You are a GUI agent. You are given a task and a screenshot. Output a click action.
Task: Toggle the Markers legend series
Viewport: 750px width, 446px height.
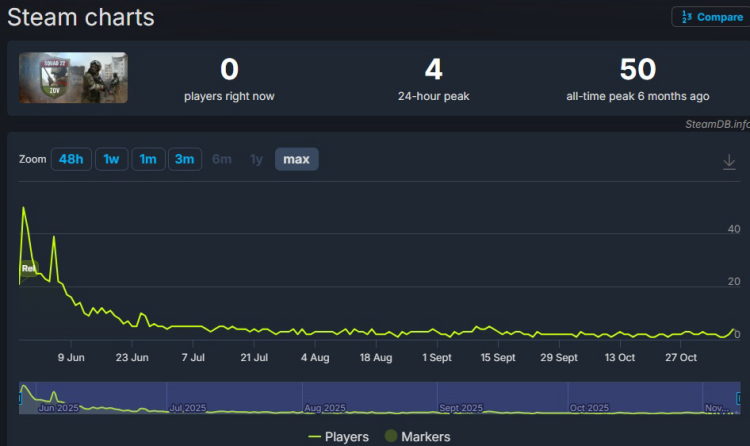click(418, 436)
